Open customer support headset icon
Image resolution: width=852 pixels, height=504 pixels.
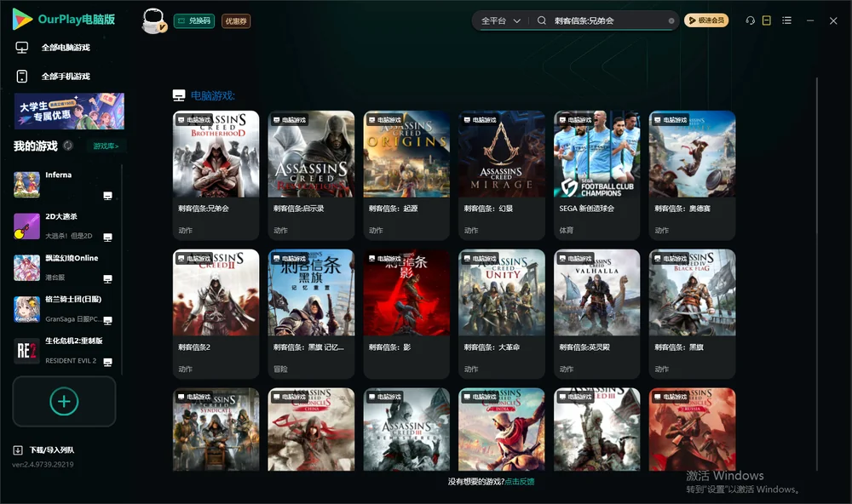click(750, 20)
